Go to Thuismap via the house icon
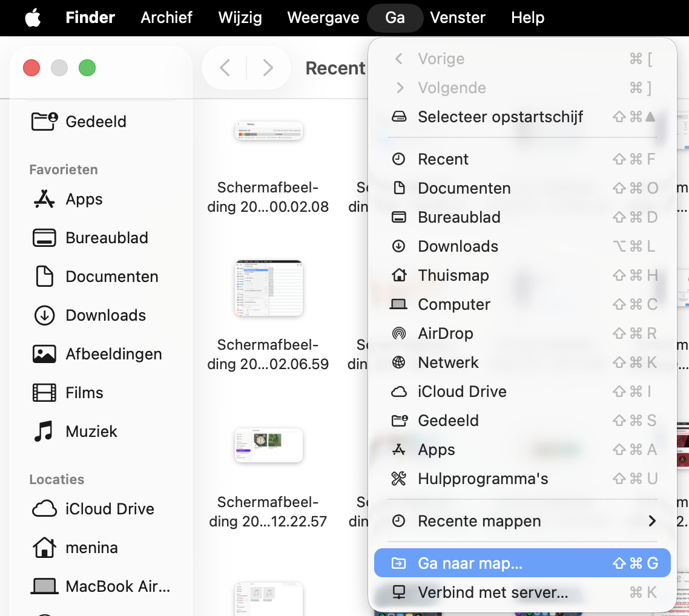The width and height of the screenshot is (689, 616). point(453,275)
